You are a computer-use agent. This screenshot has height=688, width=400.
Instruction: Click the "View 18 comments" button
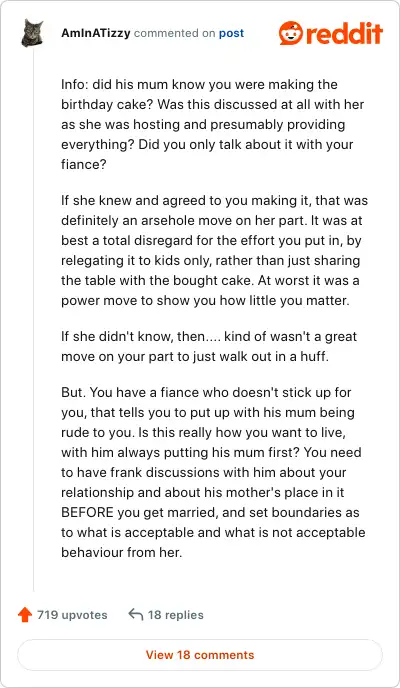point(200,655)
